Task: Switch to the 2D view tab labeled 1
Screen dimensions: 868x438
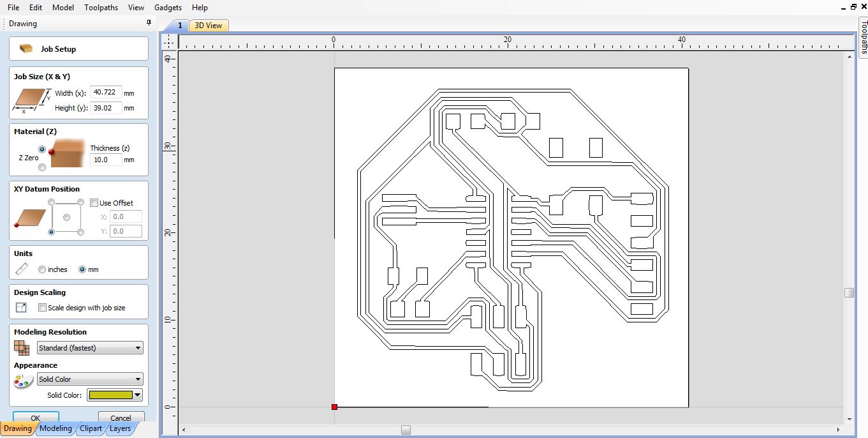Action: [x=180, y=26]
